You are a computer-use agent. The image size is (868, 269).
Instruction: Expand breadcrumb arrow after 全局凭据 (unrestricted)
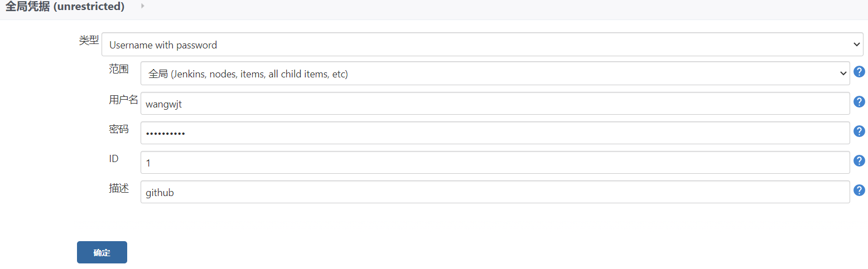[143, 6]
